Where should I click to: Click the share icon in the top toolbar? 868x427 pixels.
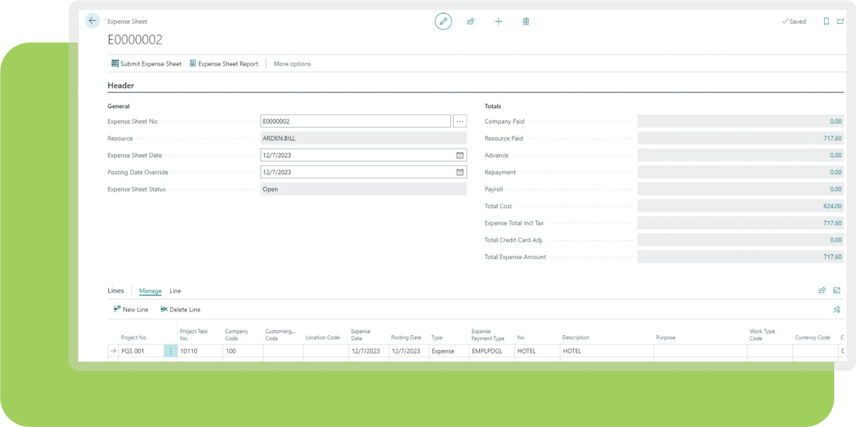point(471,22)
